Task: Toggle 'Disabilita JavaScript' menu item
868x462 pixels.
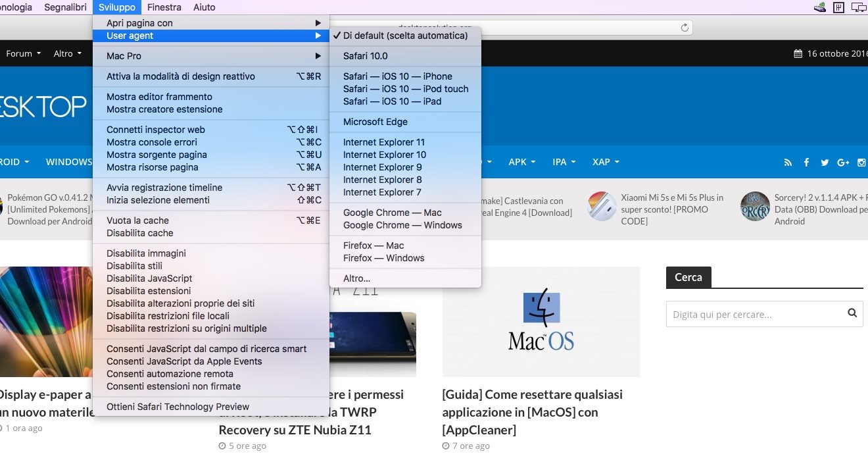Action: (x=211, y=278)
